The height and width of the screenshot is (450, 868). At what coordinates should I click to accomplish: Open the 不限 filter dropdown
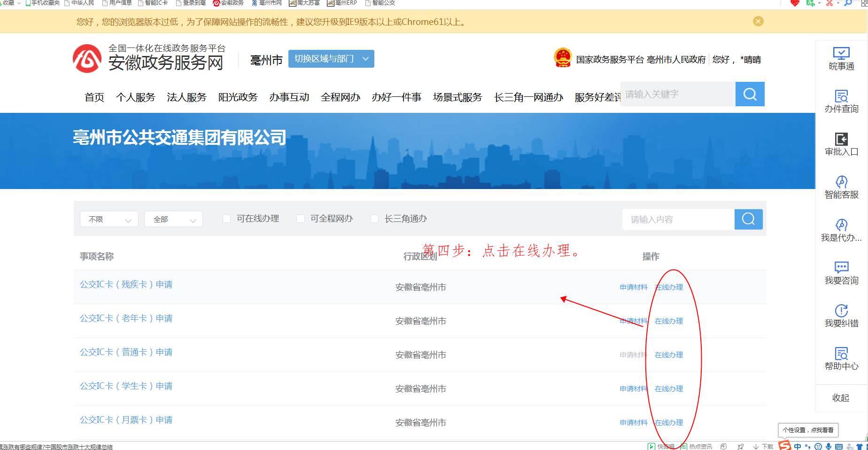109,219
